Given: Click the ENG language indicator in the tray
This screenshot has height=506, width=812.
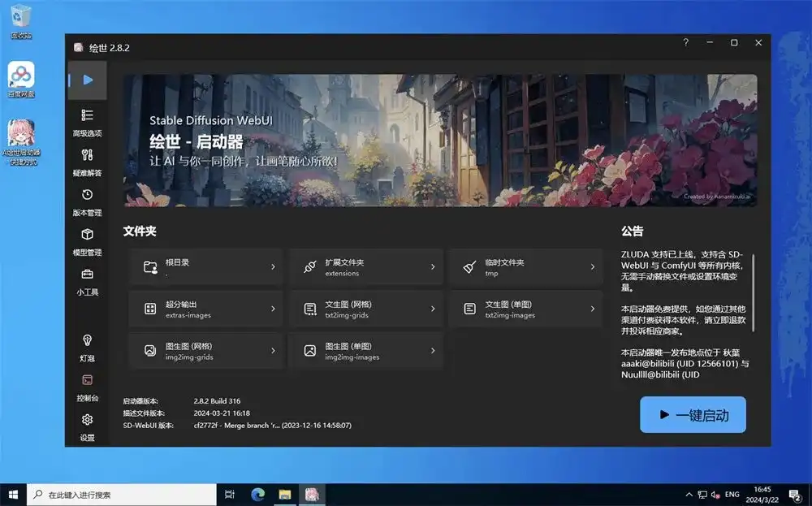Looking at the screenshot, I should (732, 493).
